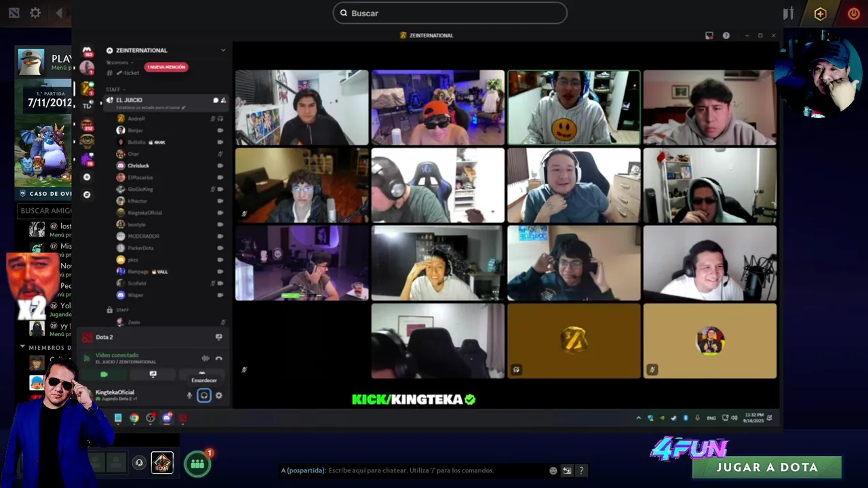Click user KingtekaOficial in voice list
Viewport: 868px width, 488px height.
144,213
